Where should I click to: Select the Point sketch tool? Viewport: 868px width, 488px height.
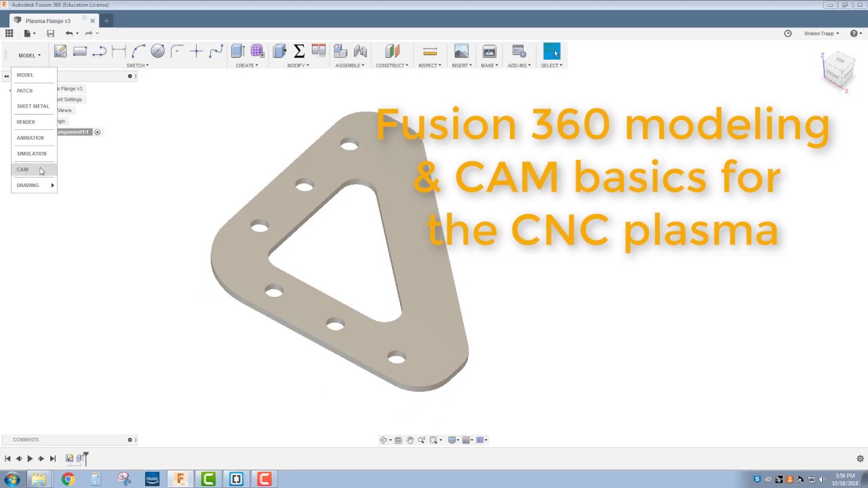(x=197, y=51)
